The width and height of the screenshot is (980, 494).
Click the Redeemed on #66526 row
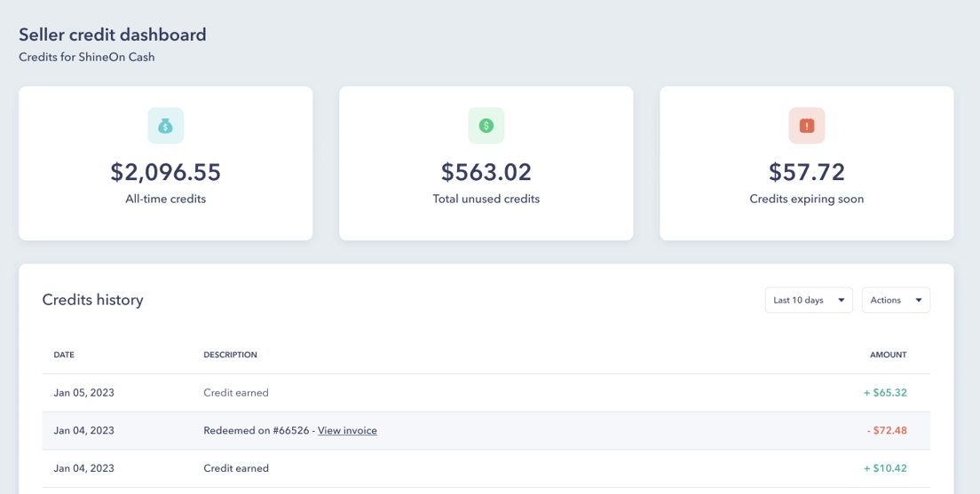(x=486, y=430)
